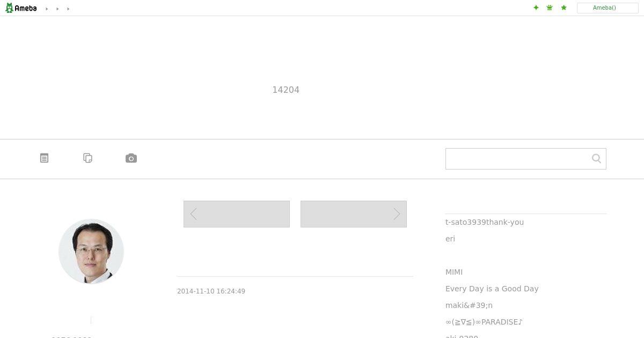Click inside the blog search field
The height and width of the screenshot is (338, 644).
pyautogui.click(x=518, y=159)
